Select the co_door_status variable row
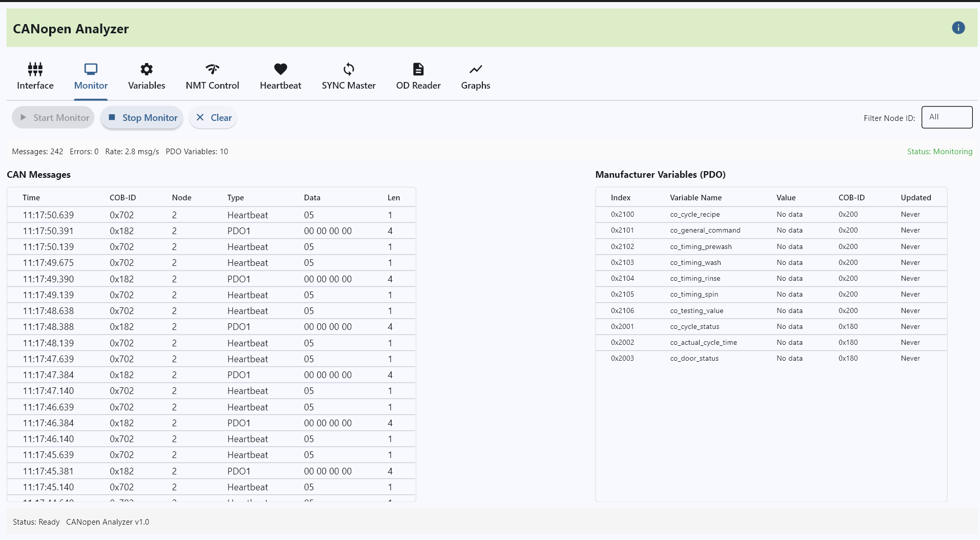This screenshot has height=540, width=980. pos(770,359)
